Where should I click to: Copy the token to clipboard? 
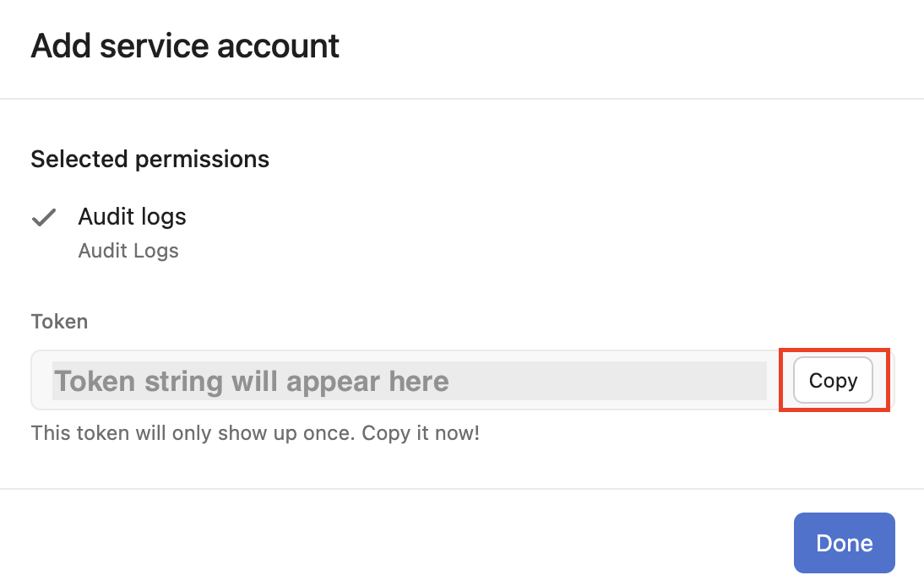coord(832,381)
